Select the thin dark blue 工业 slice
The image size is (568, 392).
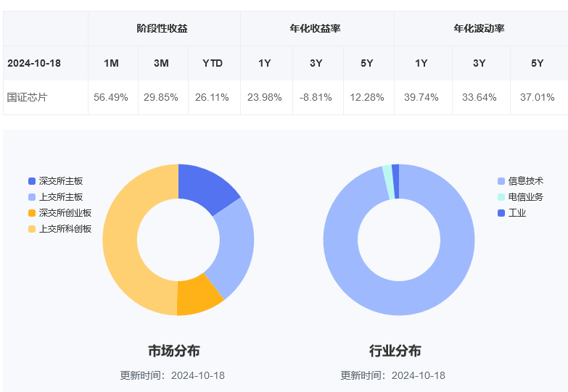[x=395, y=181]
